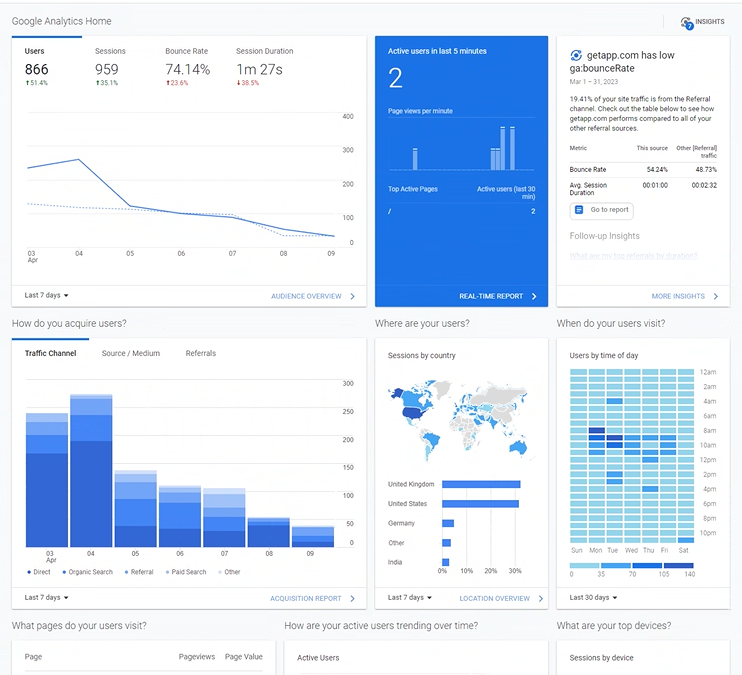Open the Last 30 days date range dropdown
This screenshot has height=675, width=742.
[x=593, y=597]
